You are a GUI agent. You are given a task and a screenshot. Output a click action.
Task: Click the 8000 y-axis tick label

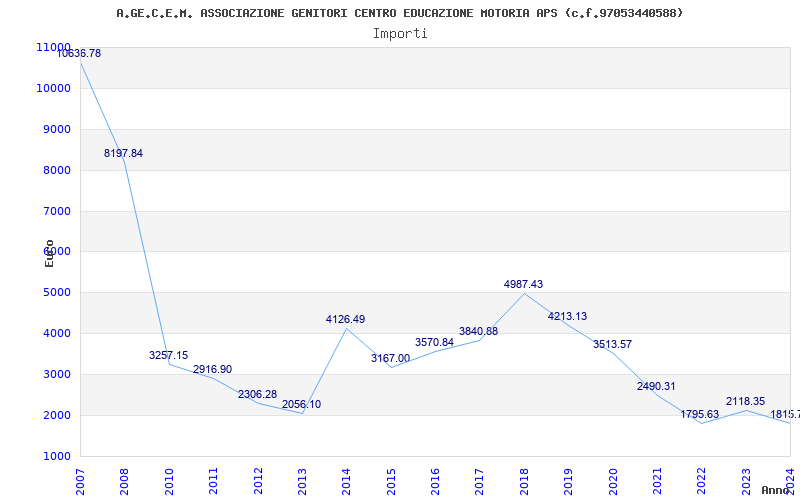point(56,170)
